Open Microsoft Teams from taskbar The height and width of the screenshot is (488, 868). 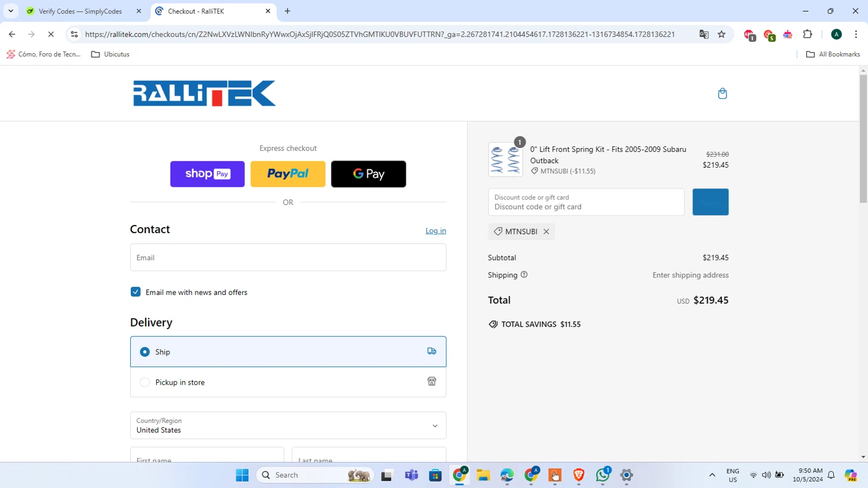(411, 475)
